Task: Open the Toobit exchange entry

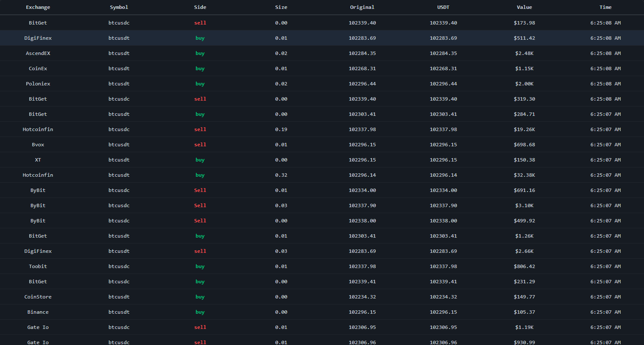Action: [38, 266]
